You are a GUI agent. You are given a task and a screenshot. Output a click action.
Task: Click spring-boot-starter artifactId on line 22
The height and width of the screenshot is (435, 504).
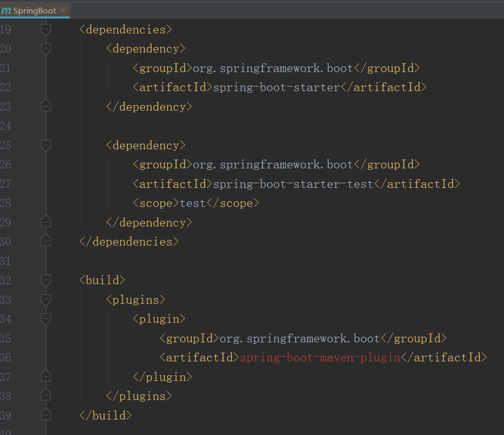(x=276, y=88)
